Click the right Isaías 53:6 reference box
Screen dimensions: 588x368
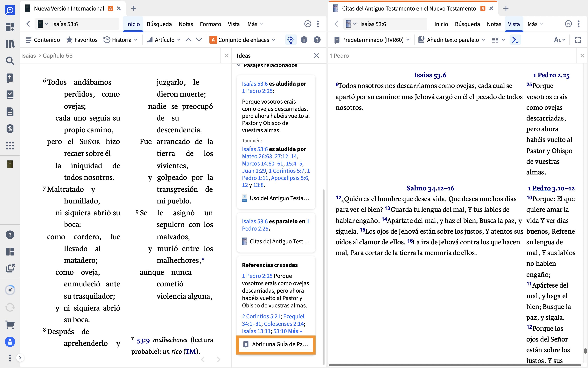click(x=385, y=24)
